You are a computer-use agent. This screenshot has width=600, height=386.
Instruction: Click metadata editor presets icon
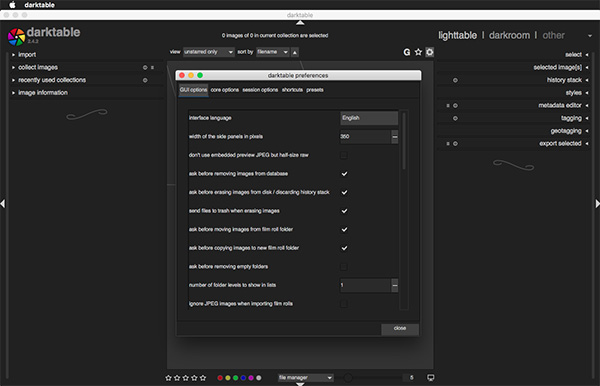[x=448, y=105]
